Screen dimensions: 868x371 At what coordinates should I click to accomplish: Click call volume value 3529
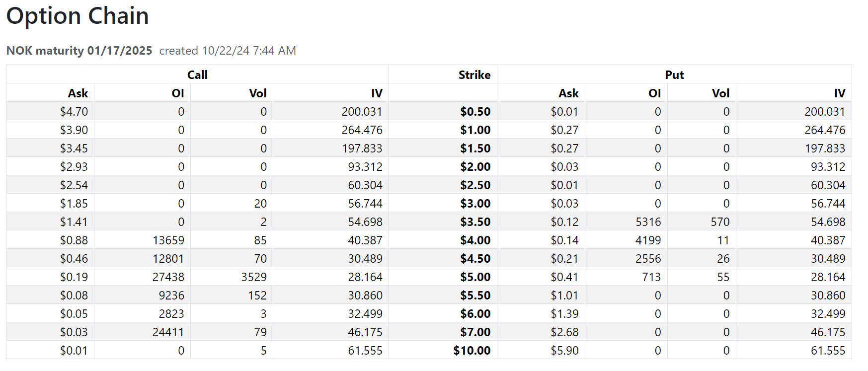(x=254, y=277)
